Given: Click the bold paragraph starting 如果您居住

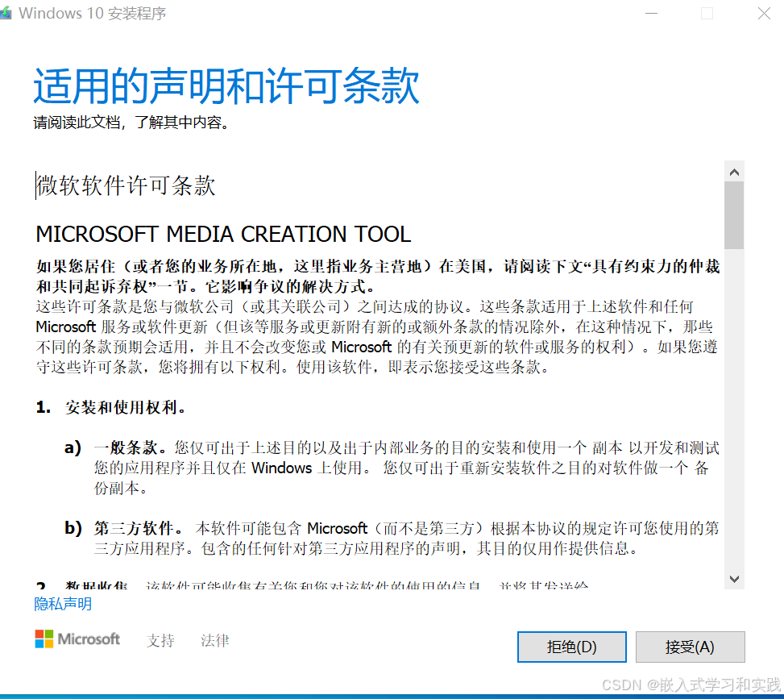Looking at the screenshot, I should click(x=378, y=277).
